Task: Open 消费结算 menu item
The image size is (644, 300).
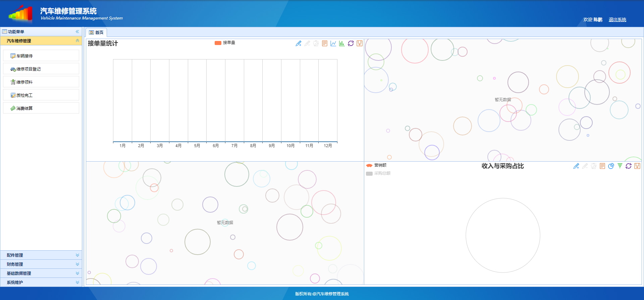Action: coord(41,108)
